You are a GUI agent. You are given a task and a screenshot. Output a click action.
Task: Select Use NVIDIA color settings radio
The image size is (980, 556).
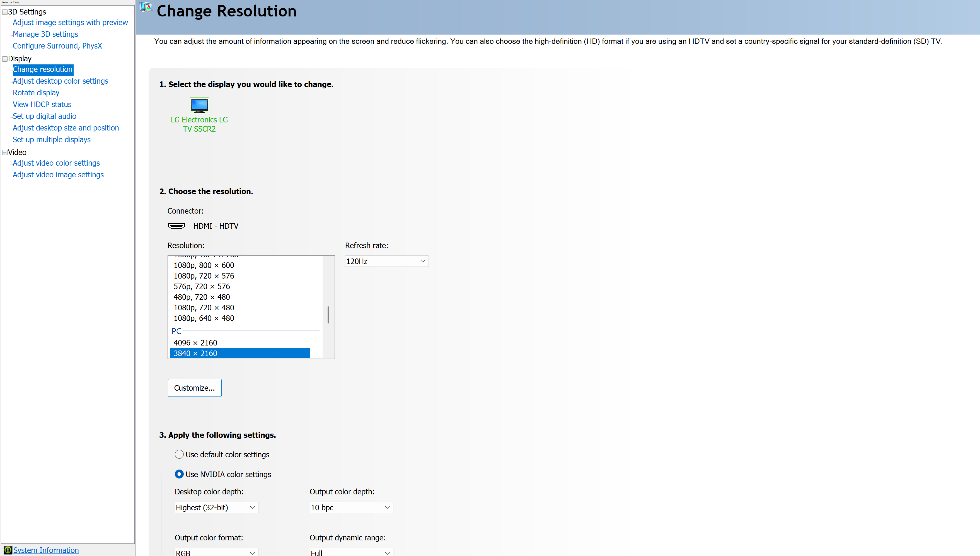179,474
